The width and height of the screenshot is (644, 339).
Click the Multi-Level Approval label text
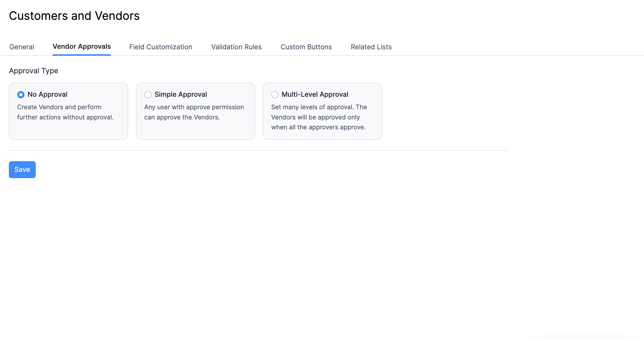click(x=315, y=94)
